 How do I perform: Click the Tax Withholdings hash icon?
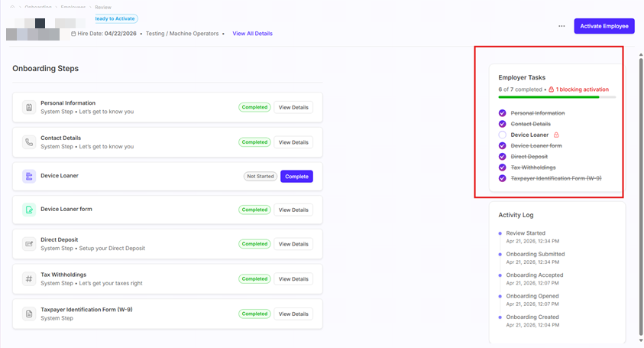coord(29,279)
